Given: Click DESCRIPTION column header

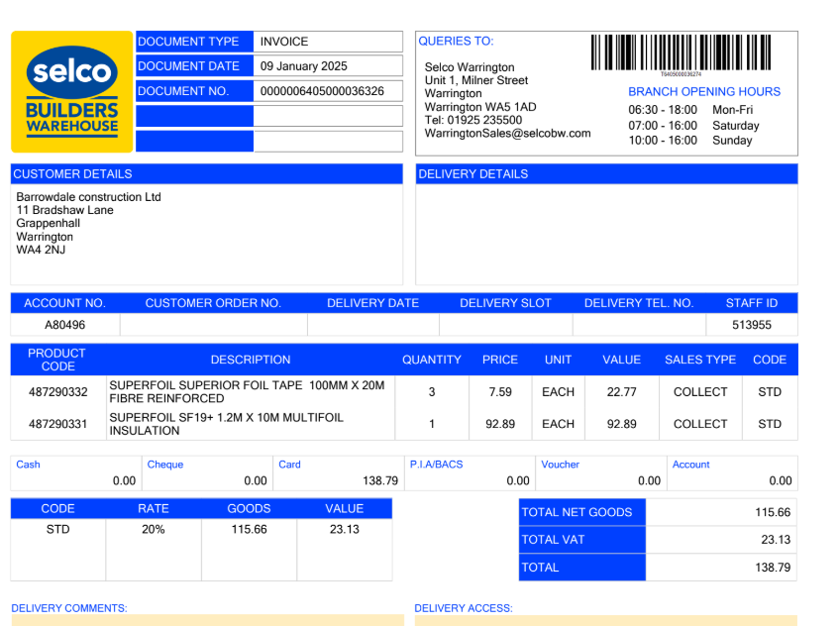Looking at the screenshot, I should [x=251, y=360].
